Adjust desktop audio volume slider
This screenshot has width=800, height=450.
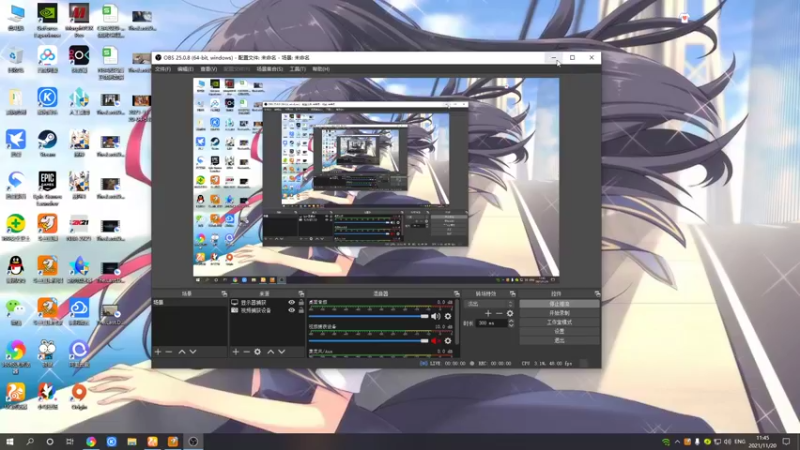coord(368,316)
